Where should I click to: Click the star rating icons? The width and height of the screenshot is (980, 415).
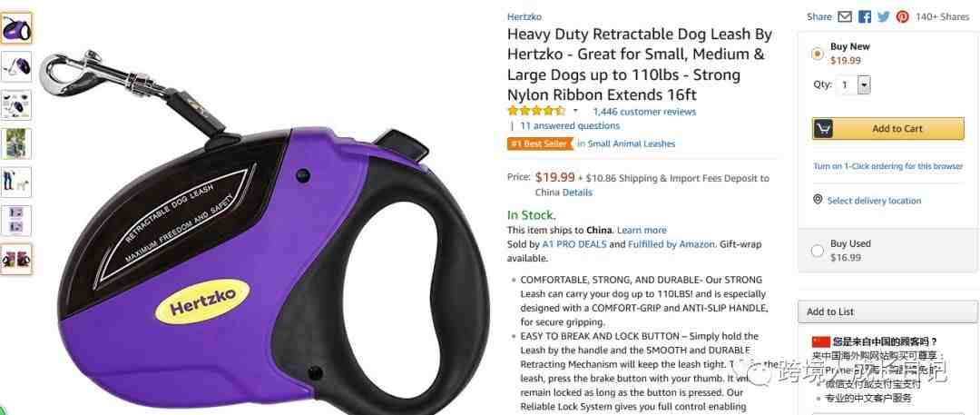point(536,112)
